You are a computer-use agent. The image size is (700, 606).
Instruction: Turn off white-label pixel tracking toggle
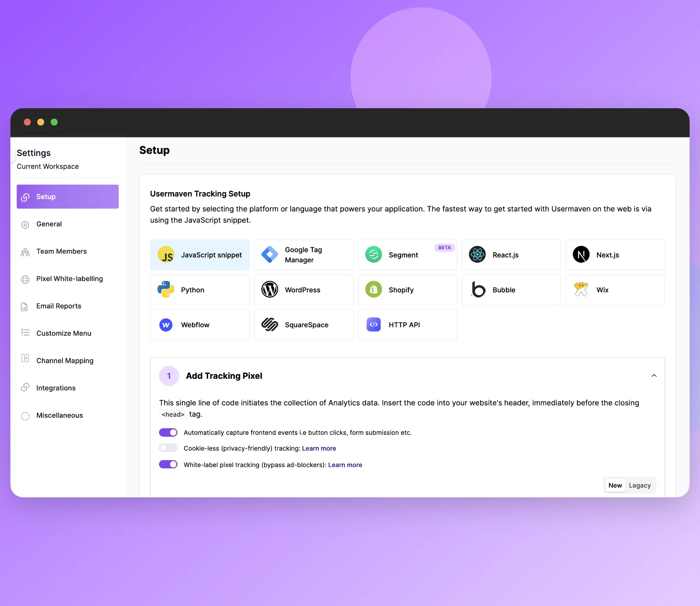(x=168, y=464)
